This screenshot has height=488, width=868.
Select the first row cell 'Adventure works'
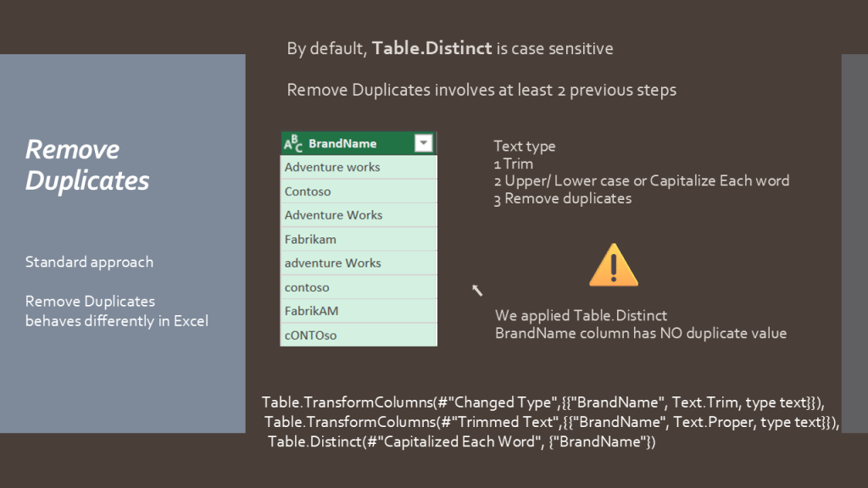tap(332, 168)
